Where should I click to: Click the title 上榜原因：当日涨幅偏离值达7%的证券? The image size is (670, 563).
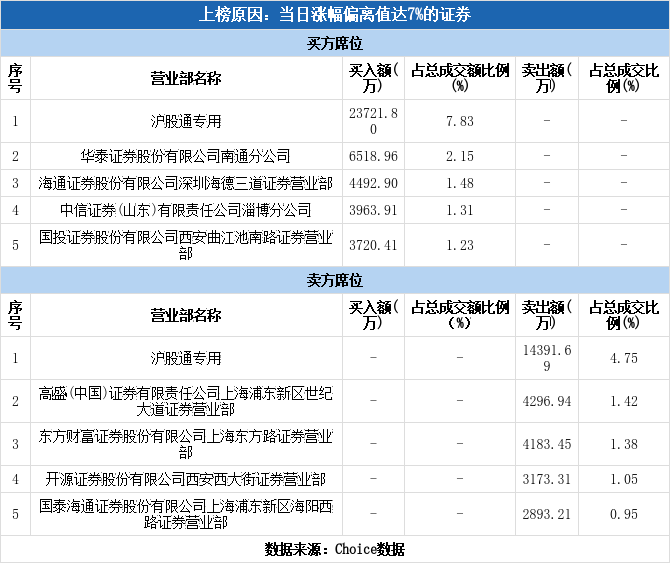click(x=335, y=15)
